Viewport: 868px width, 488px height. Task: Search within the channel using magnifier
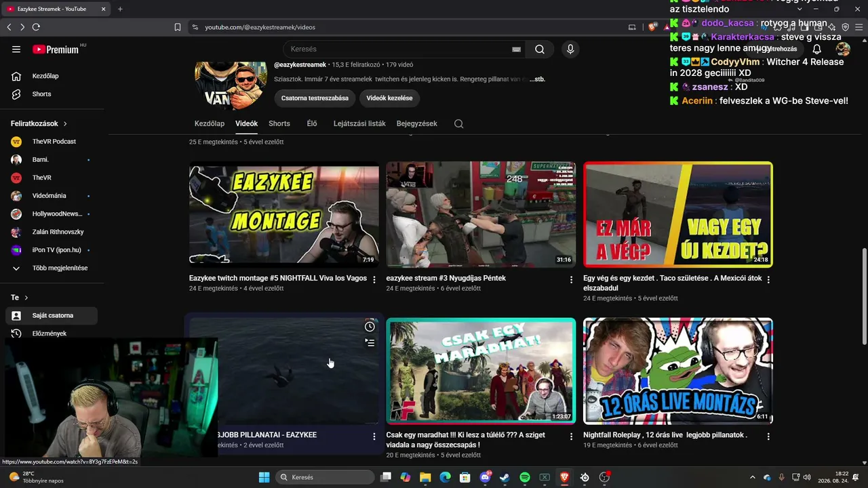(459, 123)
